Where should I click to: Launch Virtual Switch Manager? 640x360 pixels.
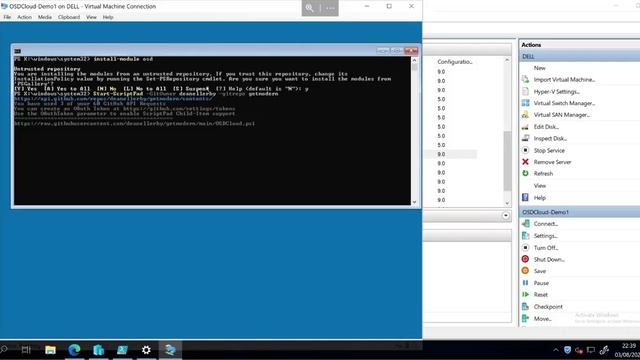pyautogui.click(x=564, y=103)
